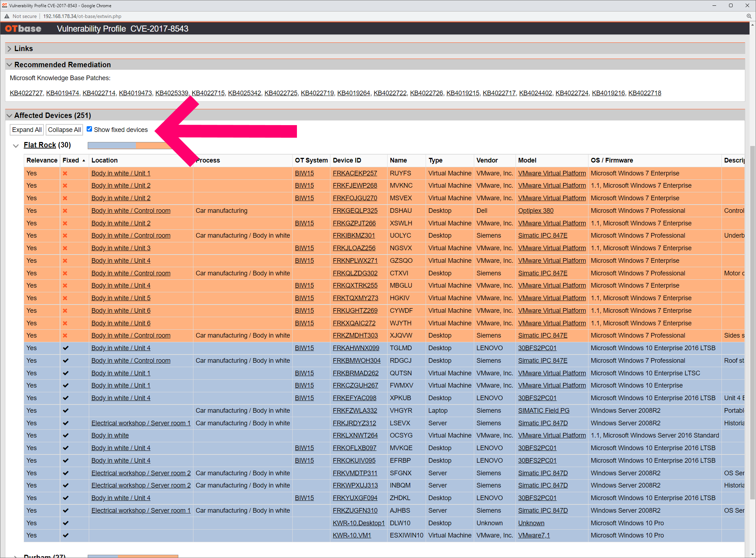This screenshot has height=558, width=756.
Task: Open device FRKGEQLP325 link
Action: (x=355, y=211)
